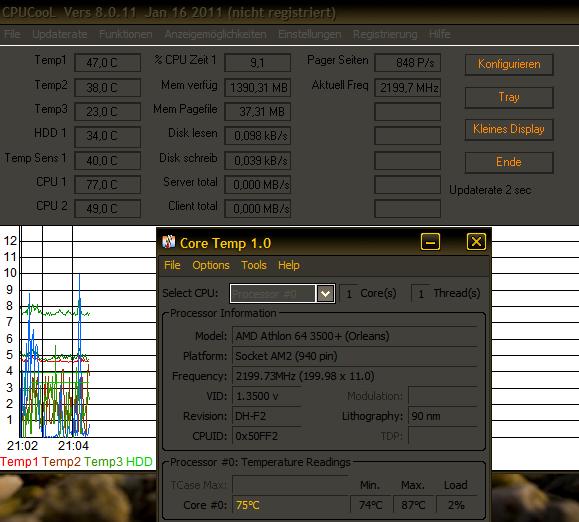579x522 pixels.
Task: Click the Client total value field
Action: [257, 209]
